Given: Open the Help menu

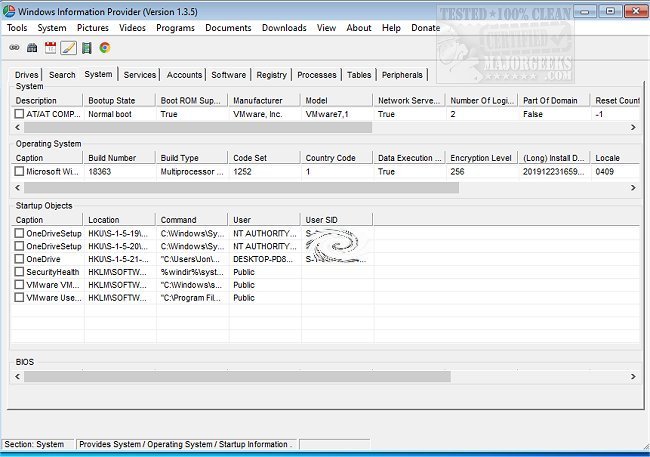Looking at the screenshot, I should click(x=391, y=28).
